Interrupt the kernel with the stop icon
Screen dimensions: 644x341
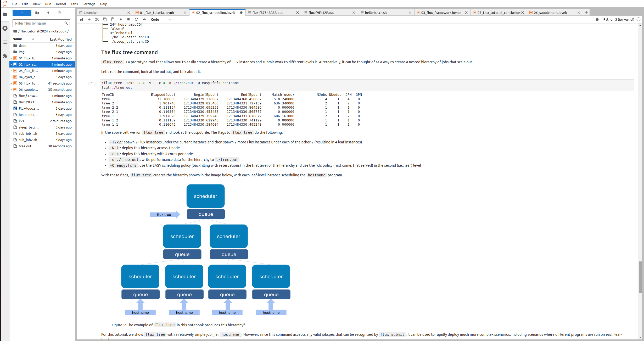[128, 19]
